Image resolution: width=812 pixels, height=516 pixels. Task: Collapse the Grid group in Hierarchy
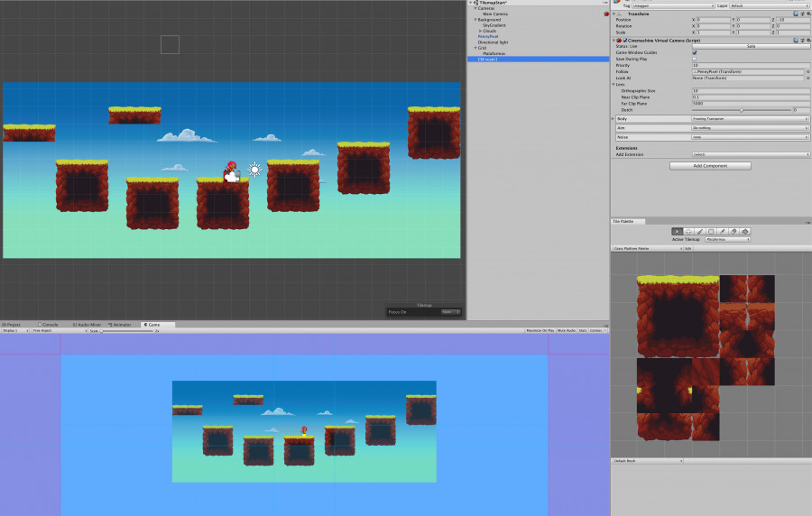click(475, 48)
